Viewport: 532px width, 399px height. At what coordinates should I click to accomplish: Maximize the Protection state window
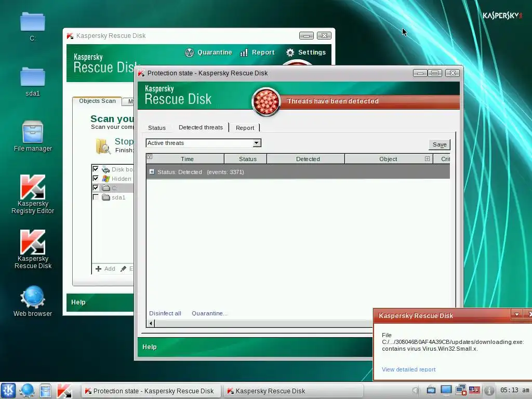tap(435, 73)
